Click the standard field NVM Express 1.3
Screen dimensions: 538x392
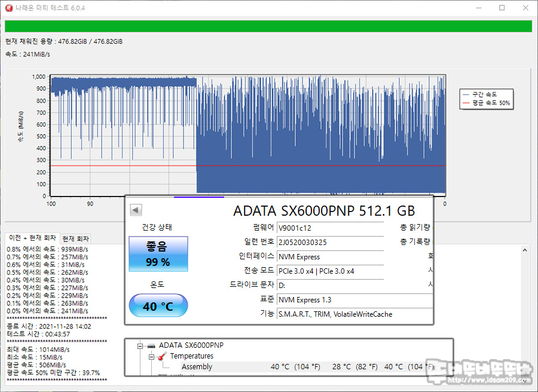354,300
